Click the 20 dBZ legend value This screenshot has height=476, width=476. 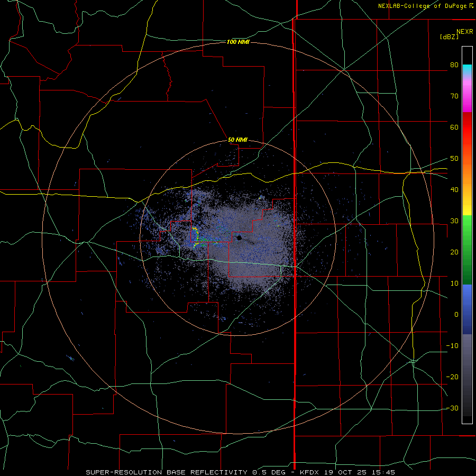[x=454, y=252]
